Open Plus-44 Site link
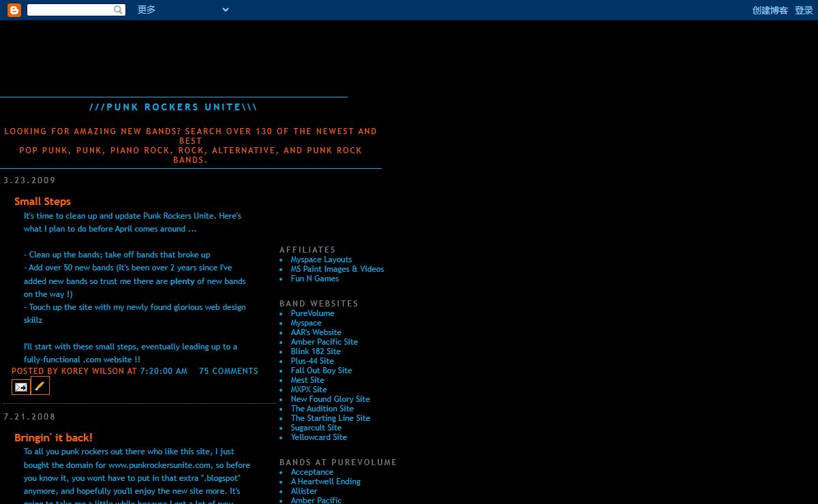 (312, 361)
